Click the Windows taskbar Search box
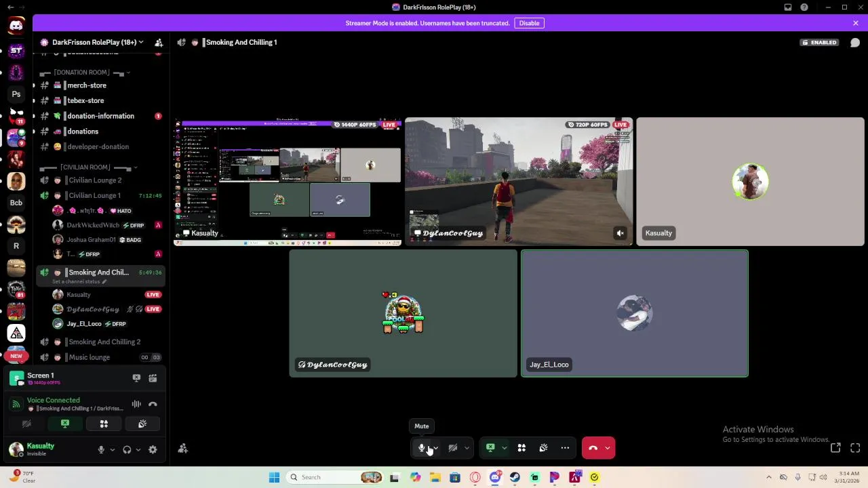Viewport: 868px width, 488px height. [335, 477]
